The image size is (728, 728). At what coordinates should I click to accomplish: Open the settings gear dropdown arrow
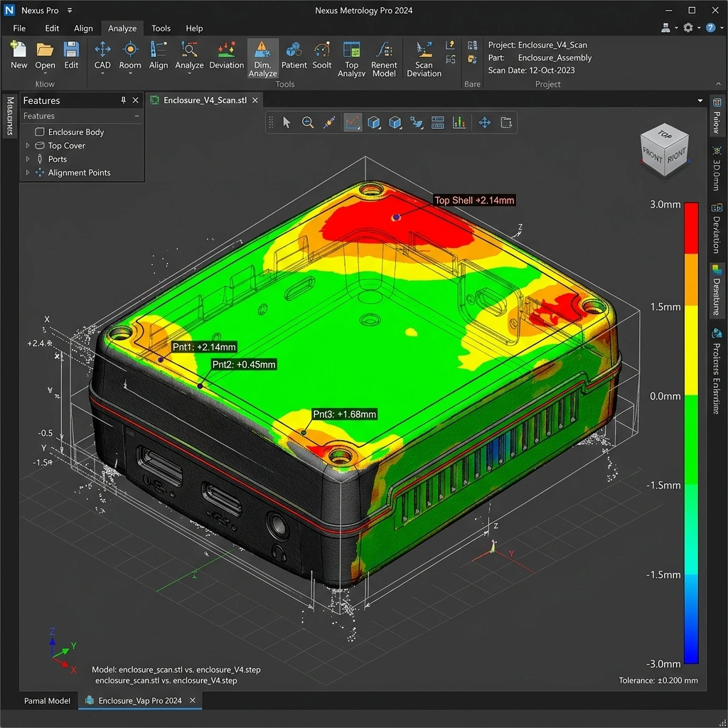coord(699,28)
